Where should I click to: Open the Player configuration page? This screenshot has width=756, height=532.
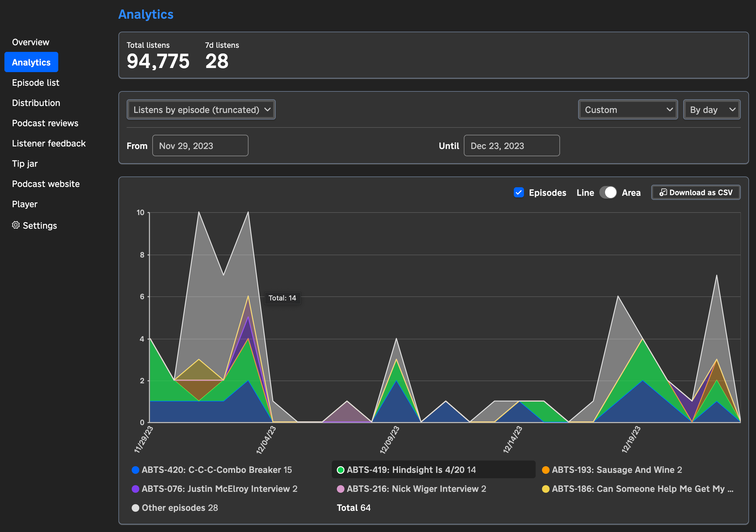24,204
